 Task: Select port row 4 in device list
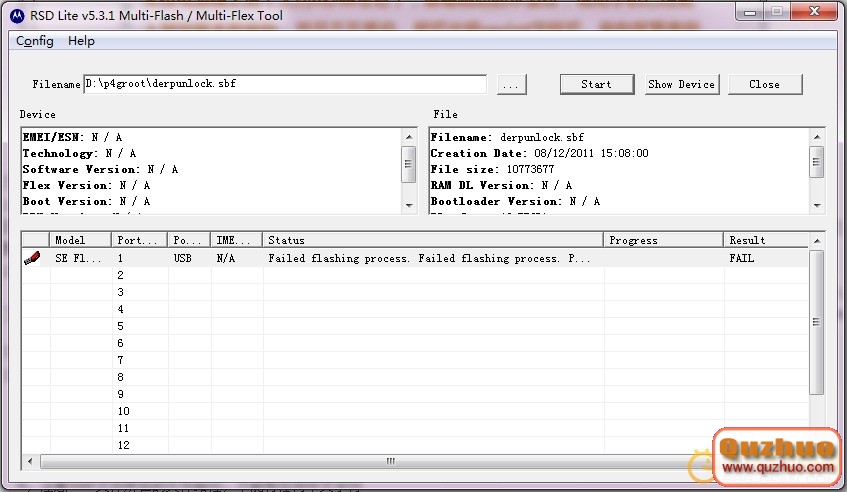415,309
